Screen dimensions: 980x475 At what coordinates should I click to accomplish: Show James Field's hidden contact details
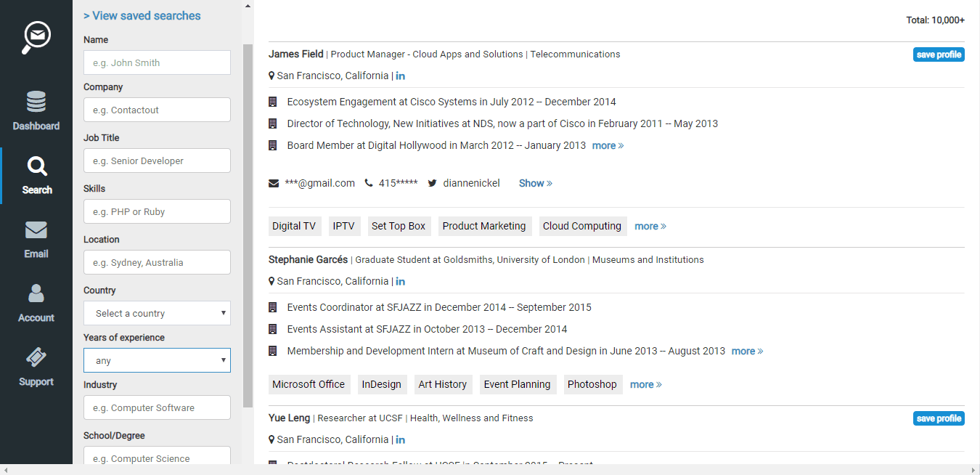point(535,183)
